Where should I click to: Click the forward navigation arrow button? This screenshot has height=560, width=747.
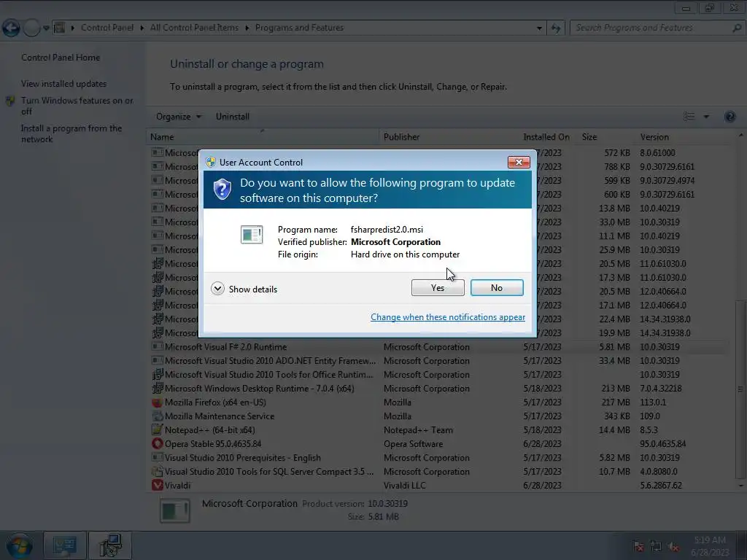(31, 28)
